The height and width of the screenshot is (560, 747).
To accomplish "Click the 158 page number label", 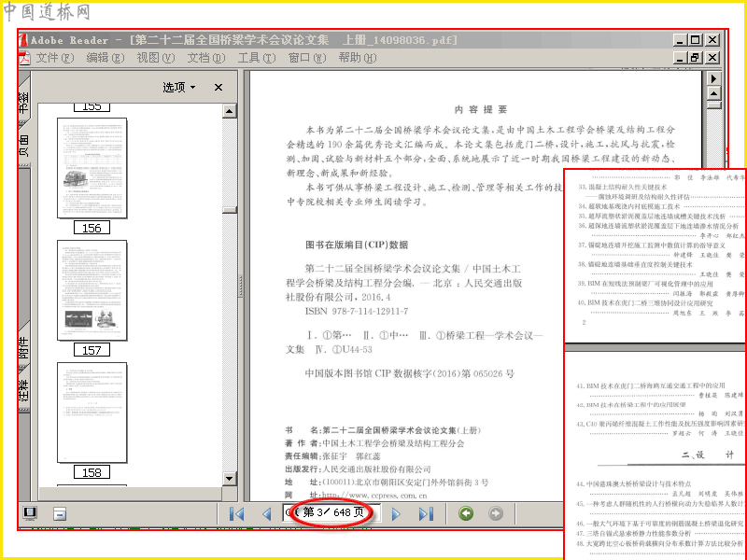I will coord(92,472).
